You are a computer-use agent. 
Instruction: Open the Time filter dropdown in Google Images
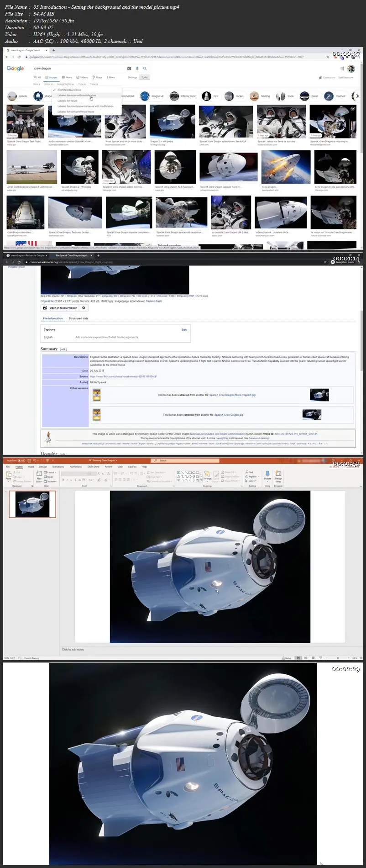coord(94,84)
